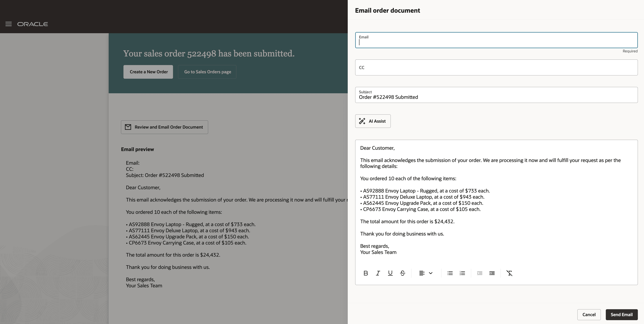Apply strikethrough formatting
Image resolution: width=644 pixels, height=324 pixels.
(x=402, y=273)
